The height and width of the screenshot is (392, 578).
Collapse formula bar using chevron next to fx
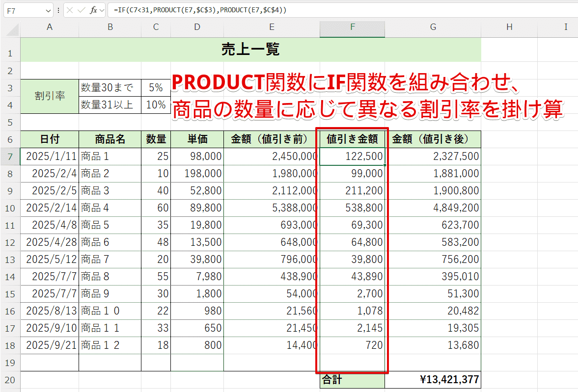[x=101, y=10]
